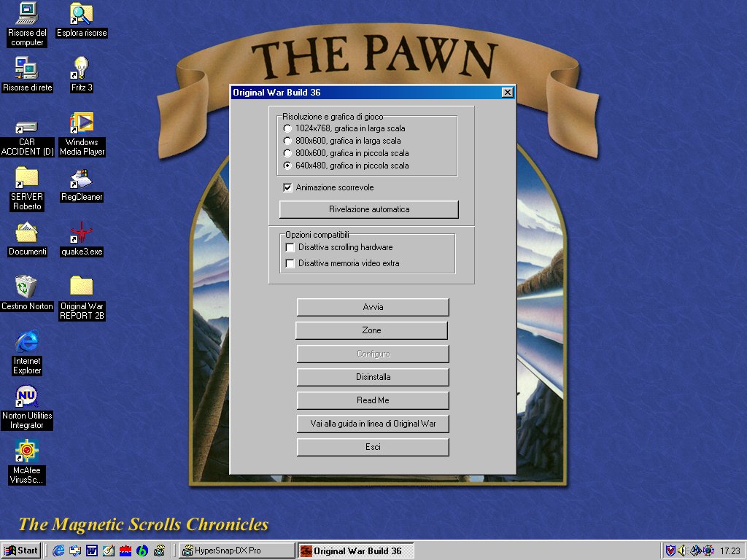Image resolution: width=747 pixels, height=560 pixels.
Task: Select 800x600 grafica in piccola scala
Action: (x=347, y=153)
